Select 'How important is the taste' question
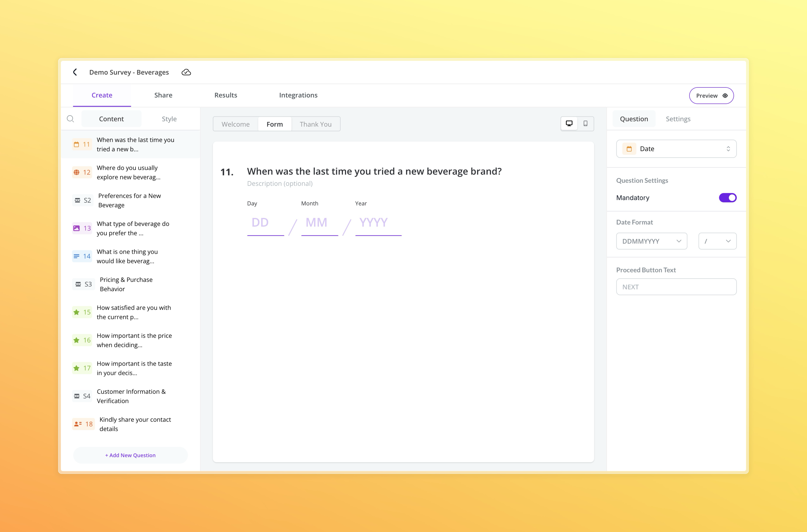The image size is (807, 532). click(x=130, y=368)
